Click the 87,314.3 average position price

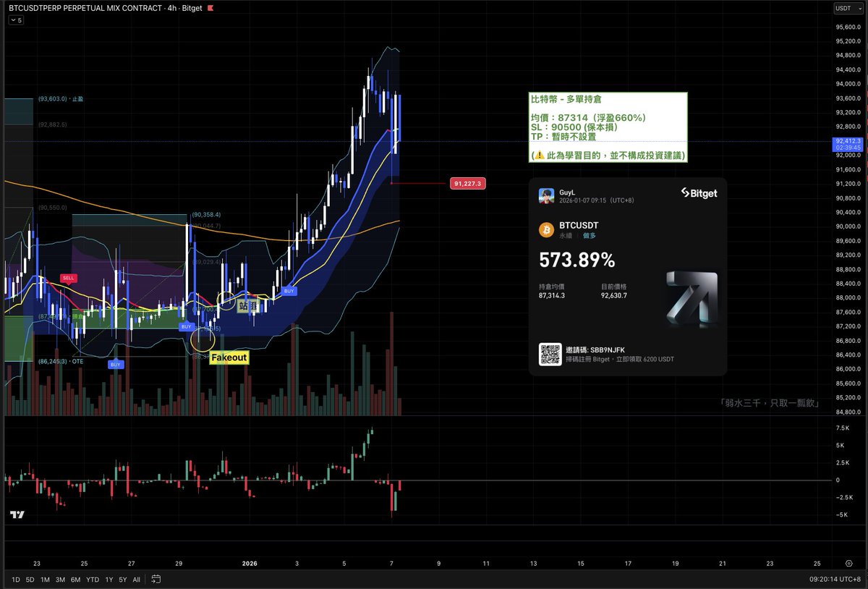[x=552, y=295]
